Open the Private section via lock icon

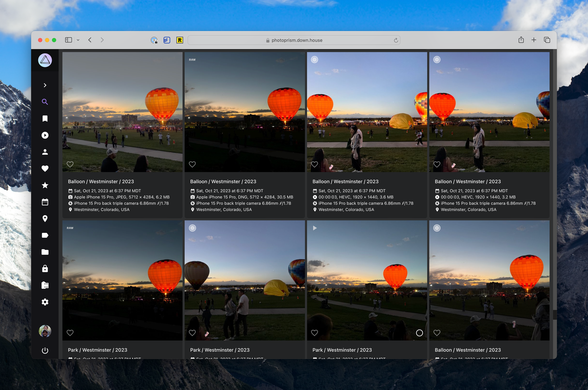(x=45, y=269)
